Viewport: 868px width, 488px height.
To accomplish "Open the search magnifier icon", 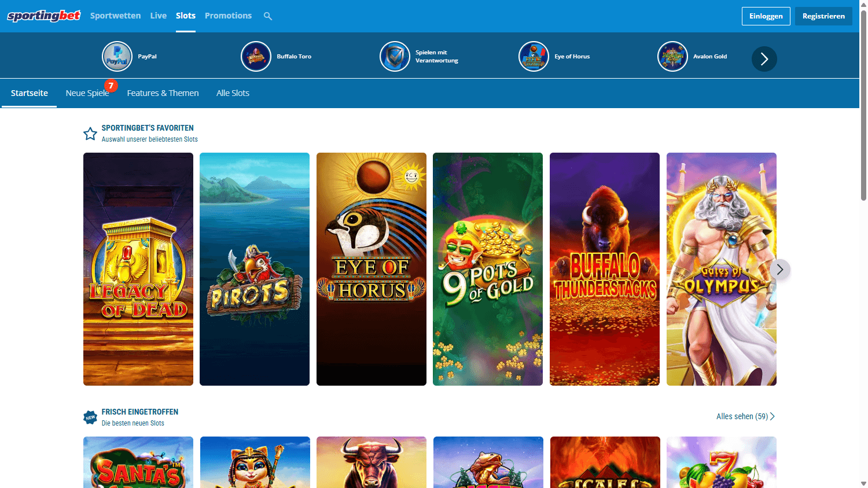I will [x=268, y=16].
